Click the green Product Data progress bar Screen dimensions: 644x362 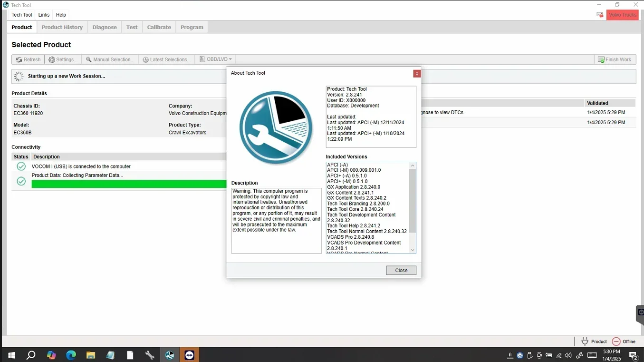click(129, 184)
